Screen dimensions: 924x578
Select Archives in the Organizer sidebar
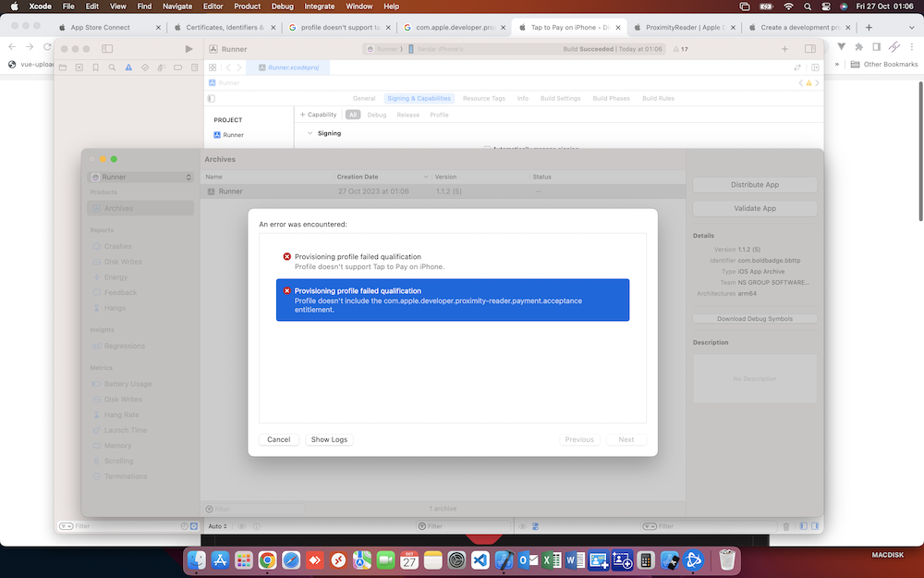point(140,208)
